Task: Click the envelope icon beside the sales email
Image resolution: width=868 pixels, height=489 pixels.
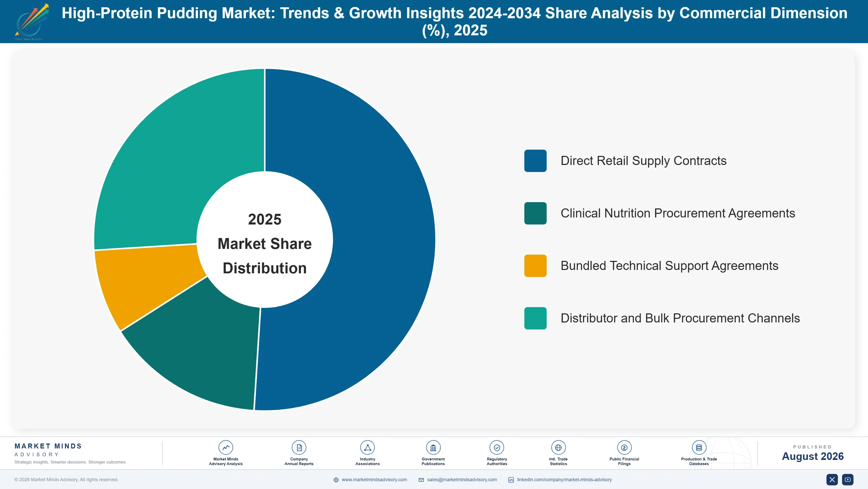Action: [x=421, y=480]
